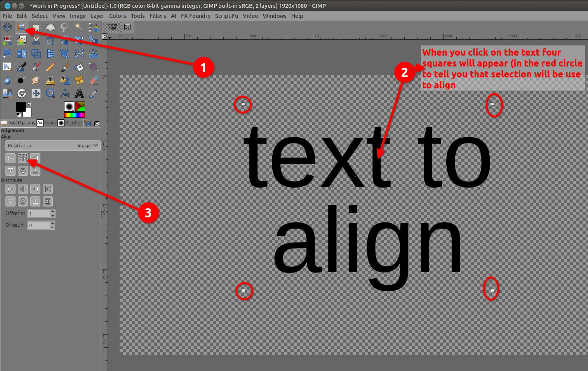Screen dimensions: 588x371
Task: Select the Flip tool
Action: [22, 54]
